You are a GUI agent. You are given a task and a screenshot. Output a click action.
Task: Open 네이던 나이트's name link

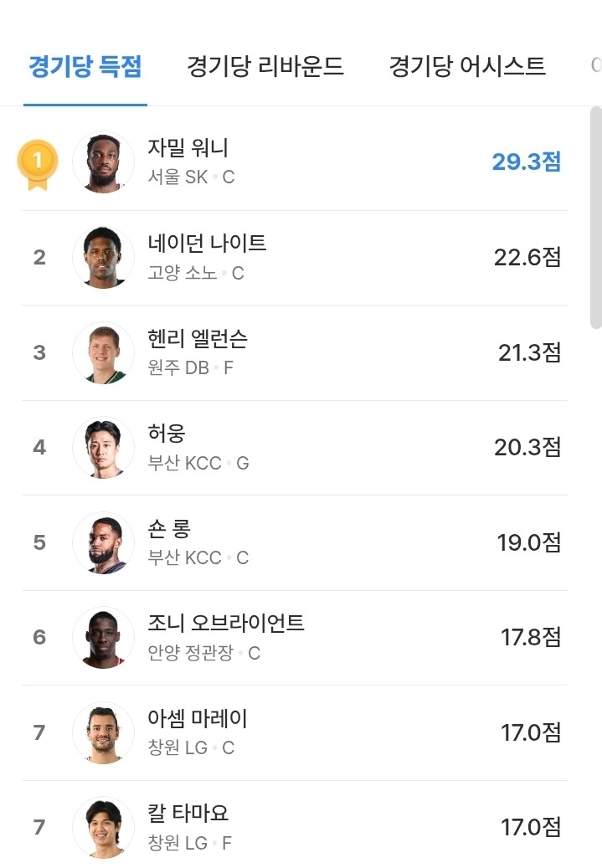coord(207,243)
